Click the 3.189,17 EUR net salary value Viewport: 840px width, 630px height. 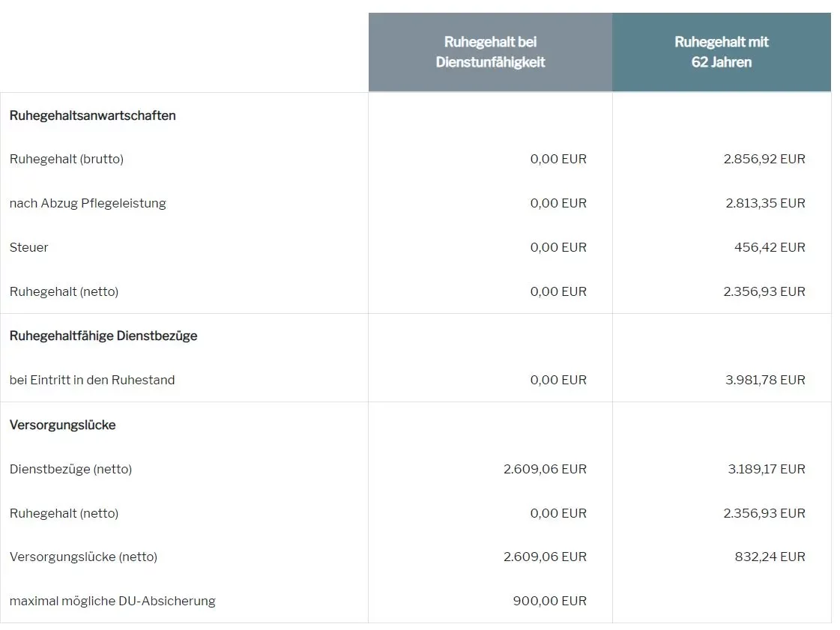pos(766,469)
